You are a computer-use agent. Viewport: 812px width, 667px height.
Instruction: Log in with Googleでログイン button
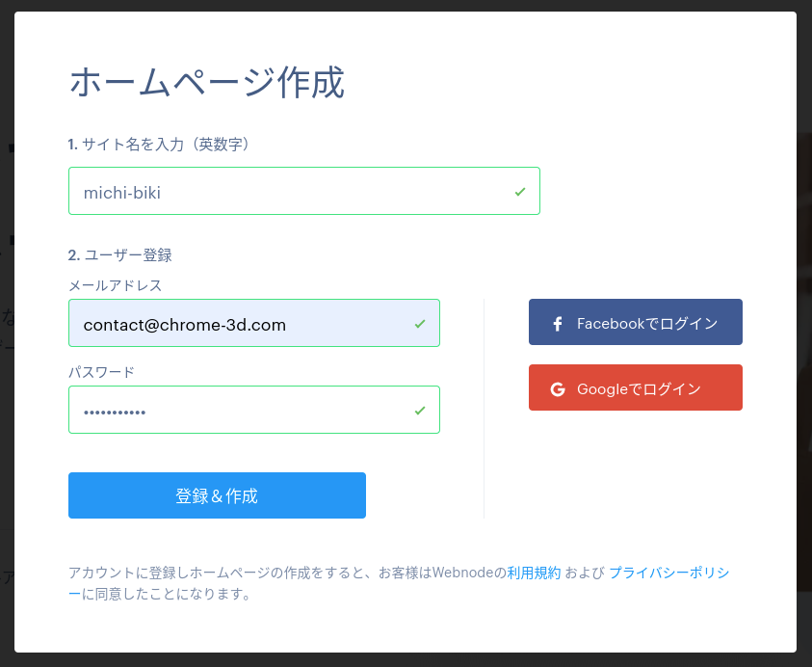tap(636, 387)
